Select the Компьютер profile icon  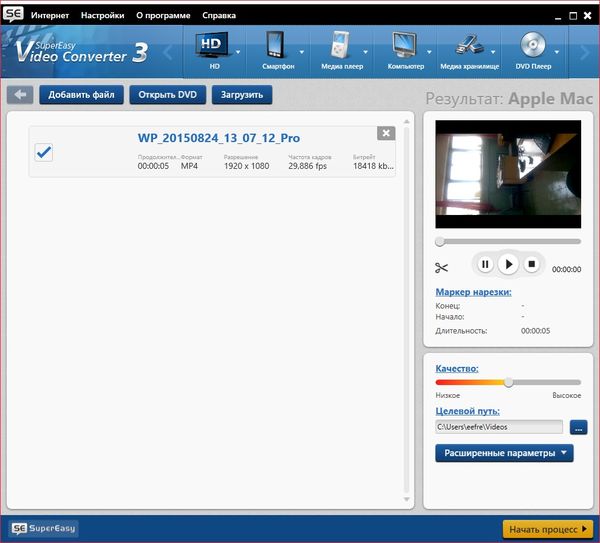(x=404, y=45)
